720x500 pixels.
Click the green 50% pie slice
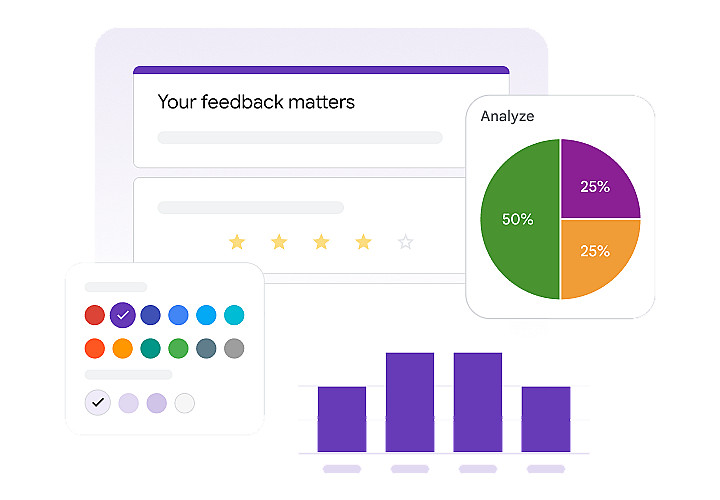518,220
